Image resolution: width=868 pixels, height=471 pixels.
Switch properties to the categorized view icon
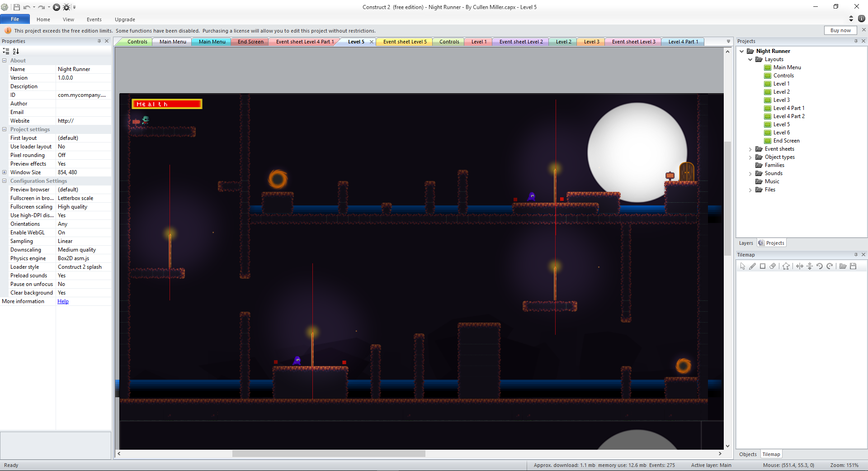[x=6, y=51]
